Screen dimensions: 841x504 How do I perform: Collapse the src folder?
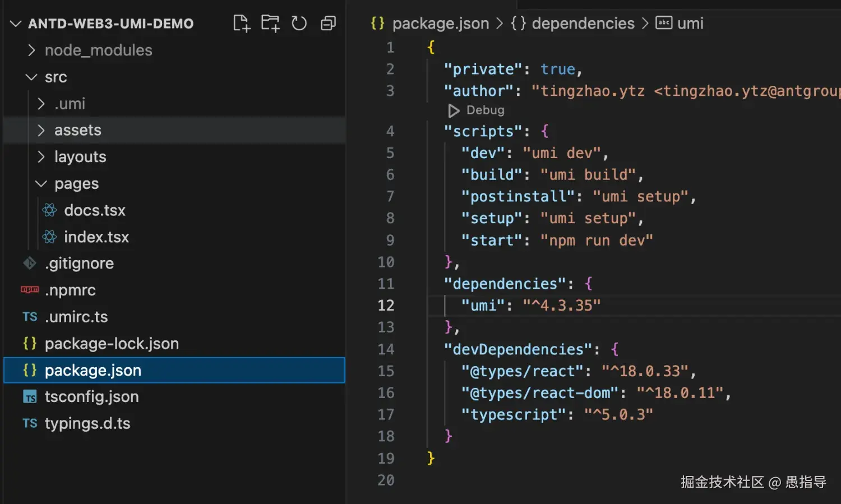point(32,77)
